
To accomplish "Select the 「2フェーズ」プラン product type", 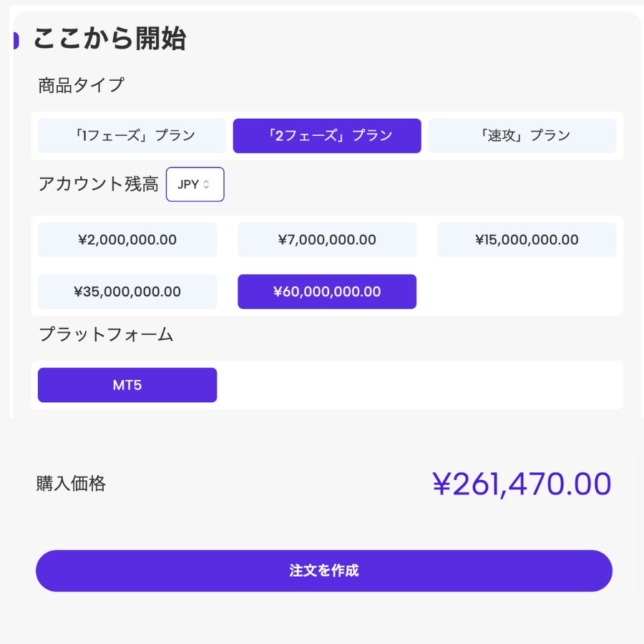I will click(x=327, y=136).
